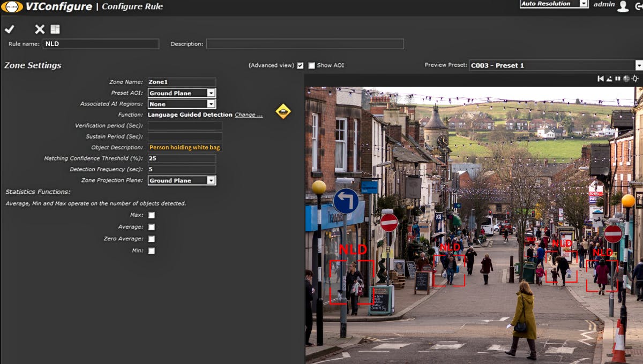The height and width of the screenshot is (364, 643).
Task: Click the crosshair target icon above preview
Action: [x=635, y=79]
